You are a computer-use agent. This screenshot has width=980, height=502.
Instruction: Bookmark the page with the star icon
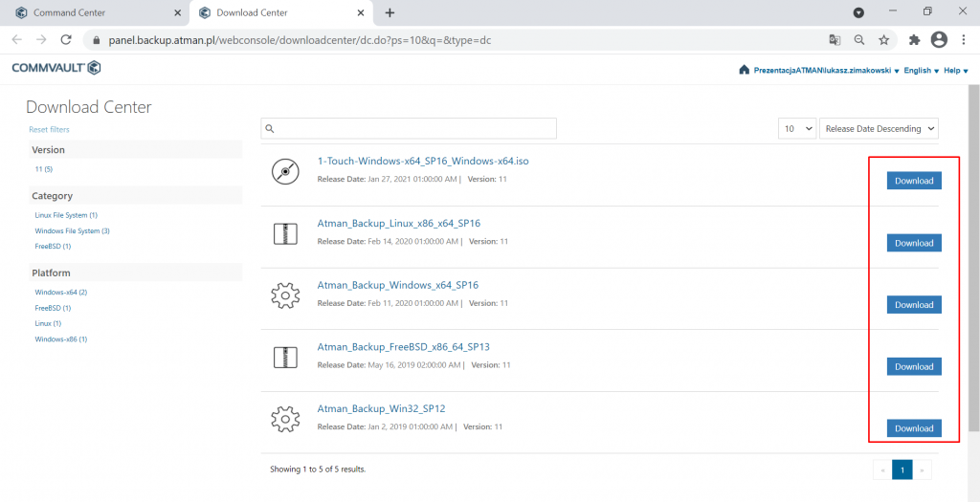[x=883, y=40]
